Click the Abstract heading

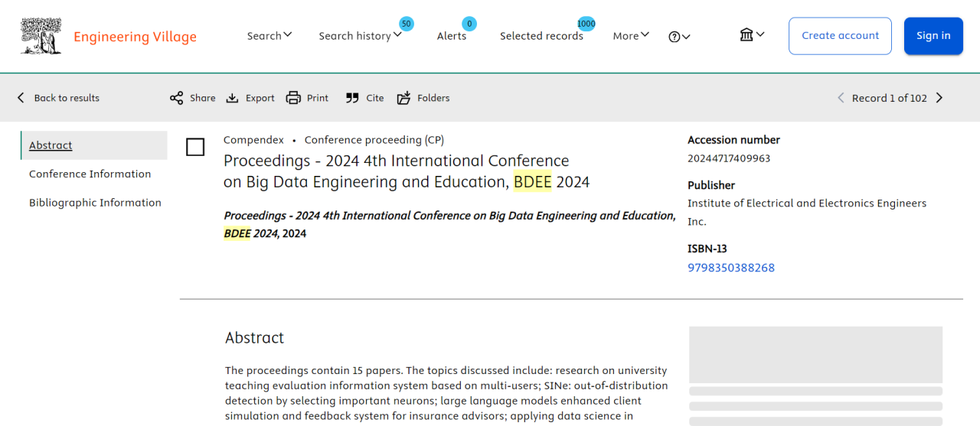coord(254,338)
